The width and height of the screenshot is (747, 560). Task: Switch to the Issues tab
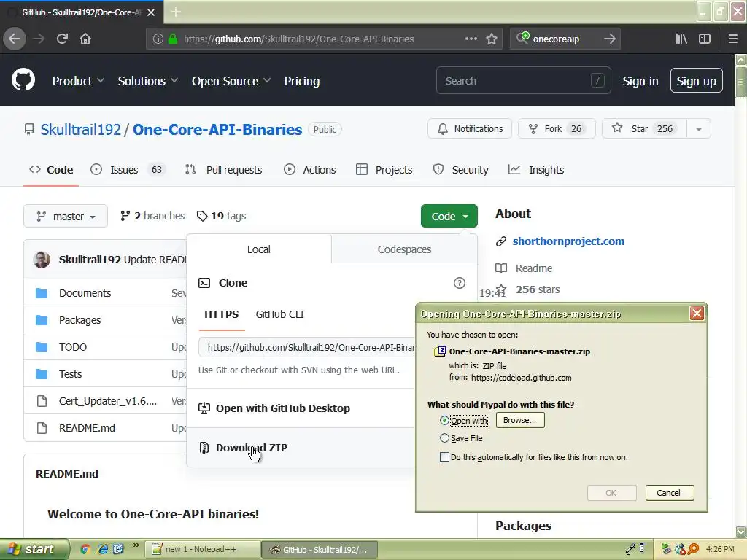coord(128,170)
